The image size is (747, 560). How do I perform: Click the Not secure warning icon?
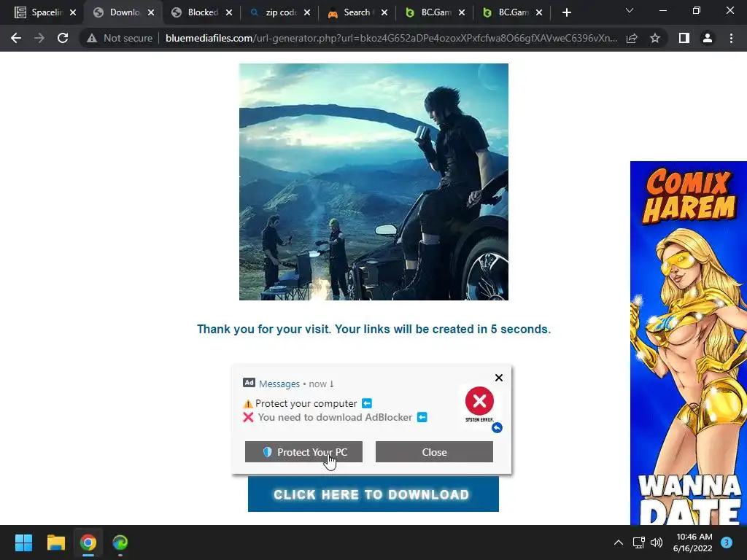click(92, 38)
